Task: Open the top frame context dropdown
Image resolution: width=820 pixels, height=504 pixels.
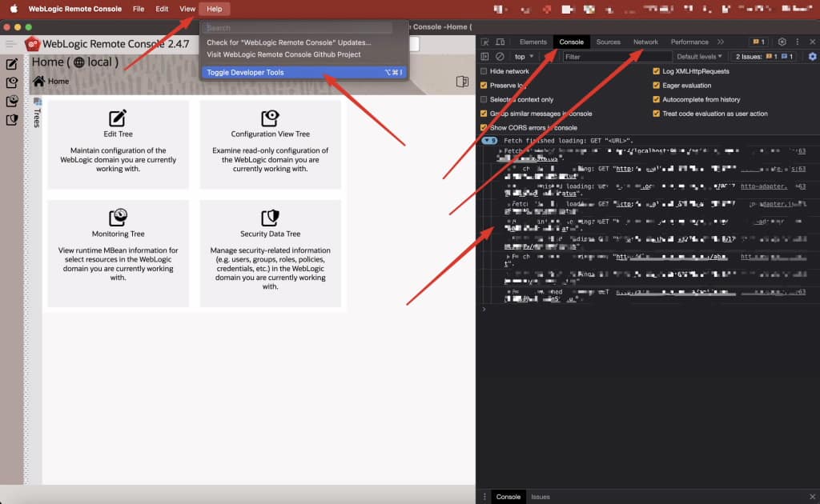Action: coord(525,56)
